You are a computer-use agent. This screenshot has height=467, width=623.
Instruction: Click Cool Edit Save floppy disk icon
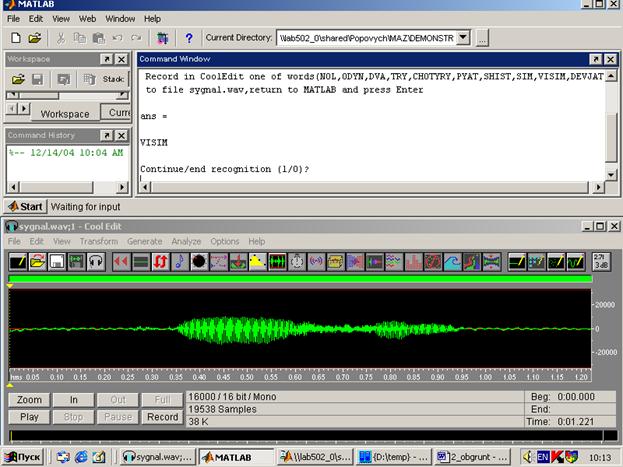tap(57, 262)
